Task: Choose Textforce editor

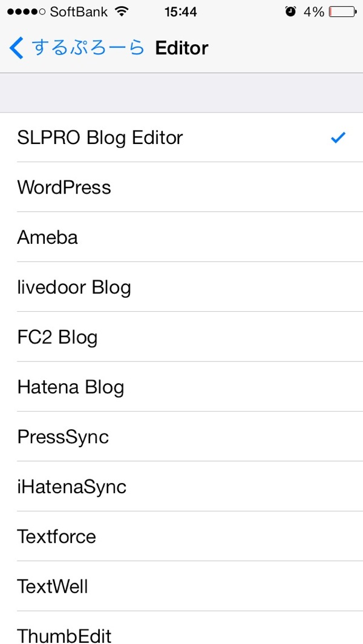Action: pyautogui.click(x=181, y=536)
